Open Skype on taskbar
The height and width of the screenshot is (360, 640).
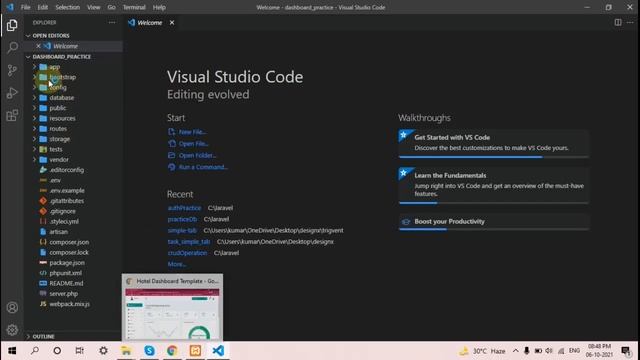(x=149, y=351)
